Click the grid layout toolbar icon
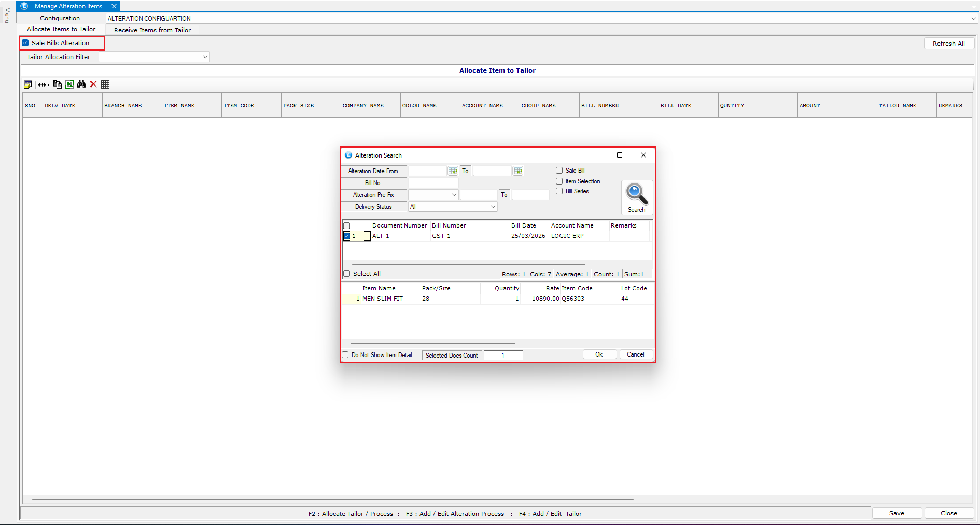Screen dimensions: 980x525 pos(105,84)
